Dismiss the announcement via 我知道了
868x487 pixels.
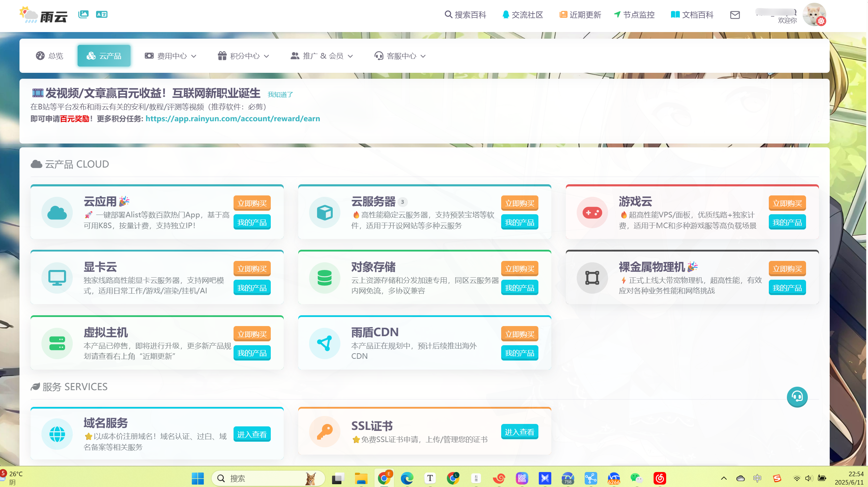pos(280,95)
